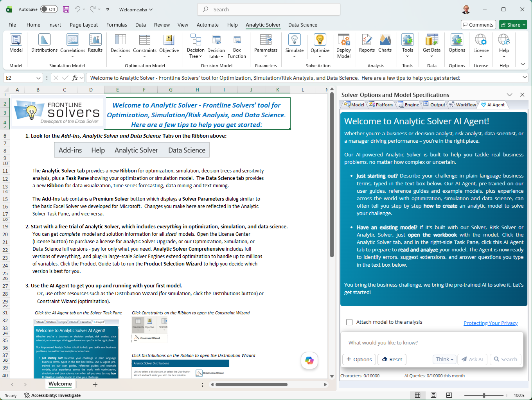The height and width of the screenshot is (400, 532).
Task: Select the Output pane tab
Action: point(435,105)
